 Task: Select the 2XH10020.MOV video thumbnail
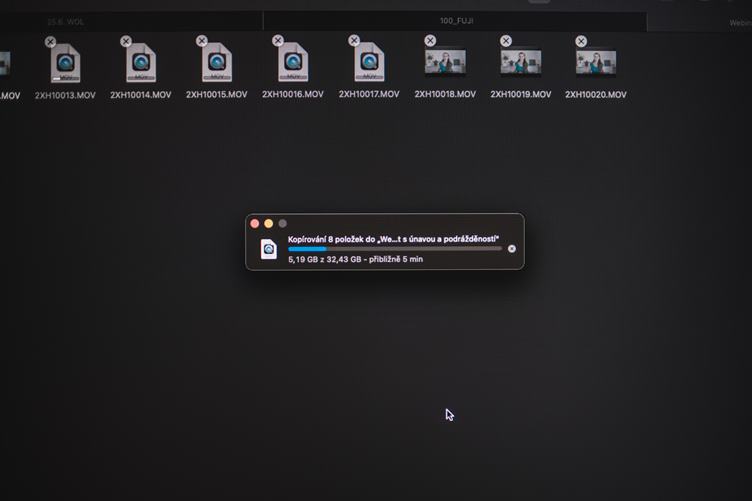596,62
